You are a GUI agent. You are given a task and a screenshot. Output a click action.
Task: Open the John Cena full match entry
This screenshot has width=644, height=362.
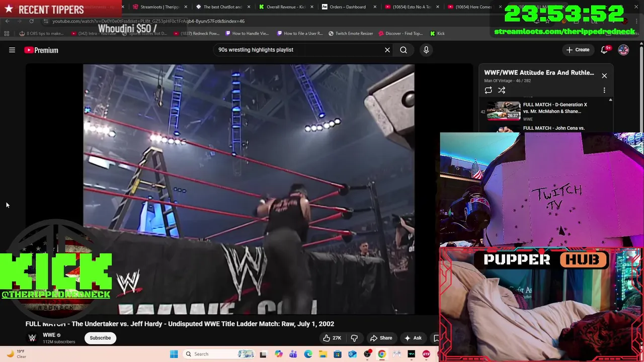coord(553,128)
